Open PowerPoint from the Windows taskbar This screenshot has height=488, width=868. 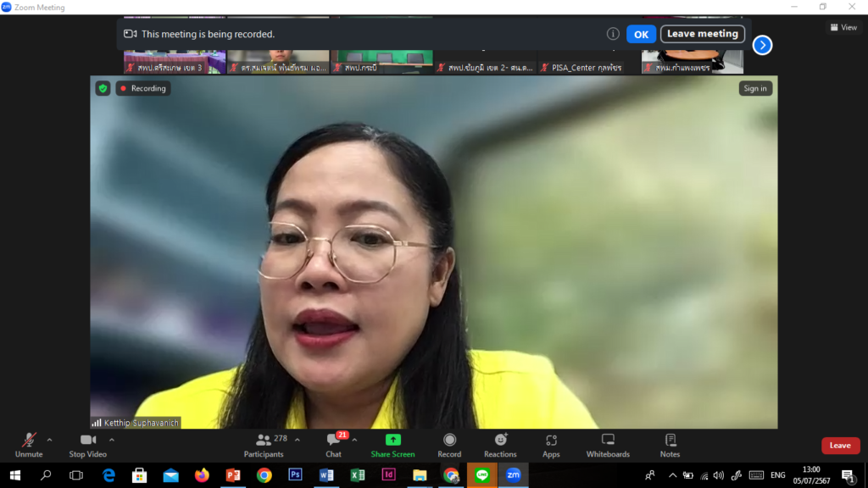coord(233,475)
